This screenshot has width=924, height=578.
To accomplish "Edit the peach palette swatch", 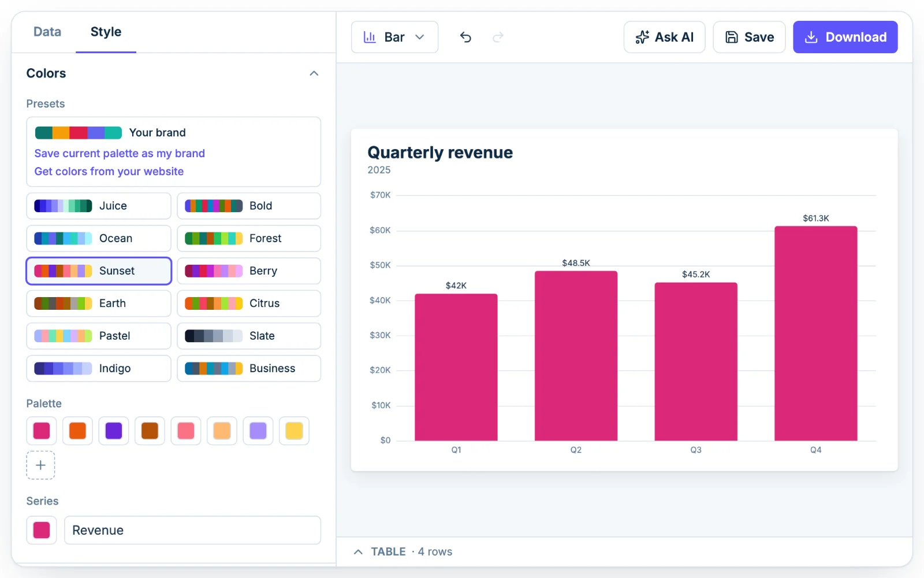I will point(222,431).
